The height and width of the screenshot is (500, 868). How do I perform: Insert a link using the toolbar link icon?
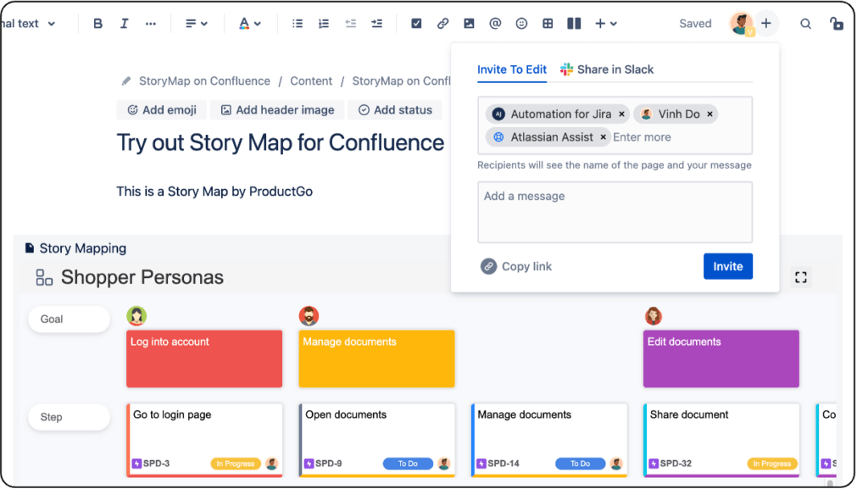(x=442, y=23)
